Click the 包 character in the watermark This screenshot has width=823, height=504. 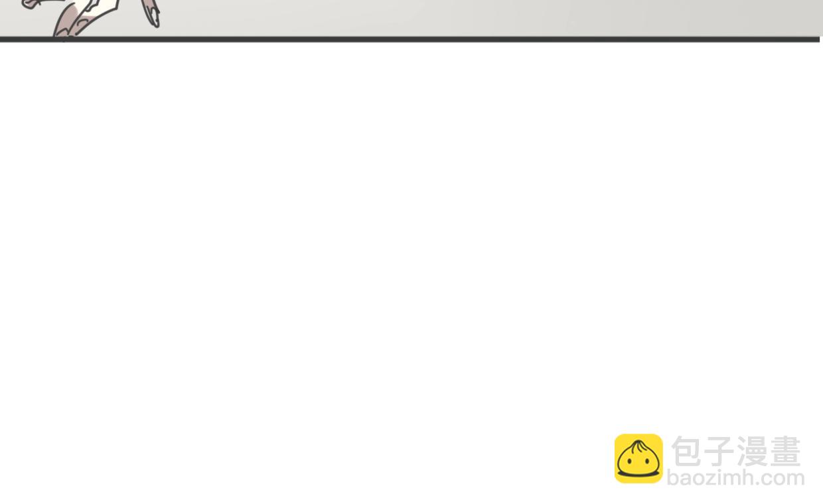point(686,452)
